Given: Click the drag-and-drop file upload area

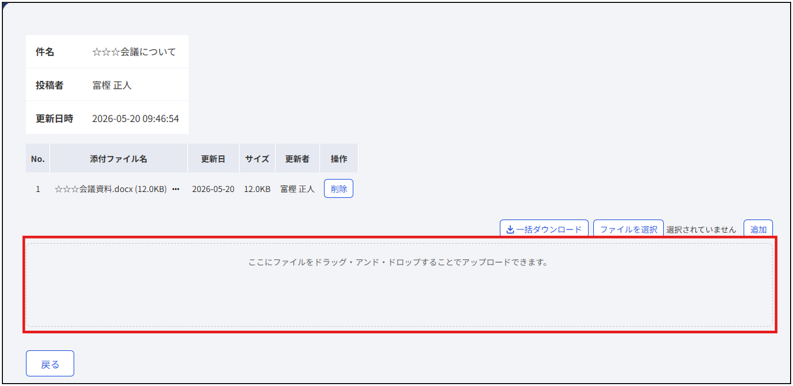Looking at the screenshot, I should [400, 285].
